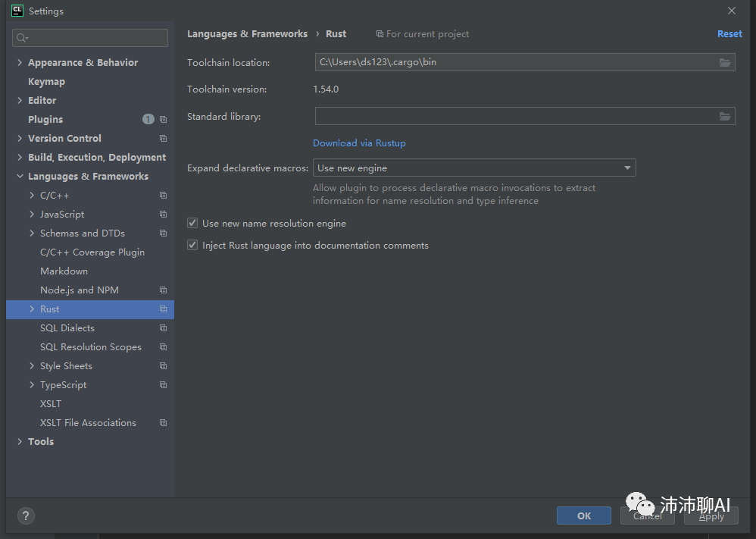Click the help question mark button

26,515
